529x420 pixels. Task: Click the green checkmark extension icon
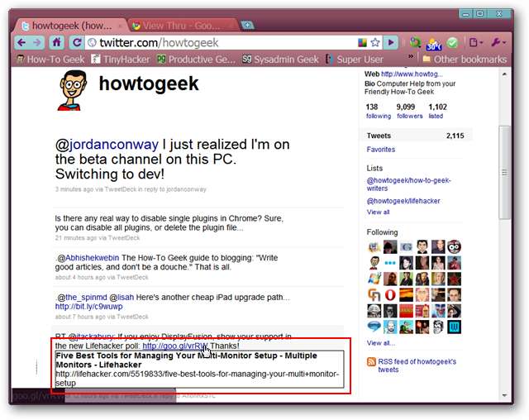click(x=452, y=42)
